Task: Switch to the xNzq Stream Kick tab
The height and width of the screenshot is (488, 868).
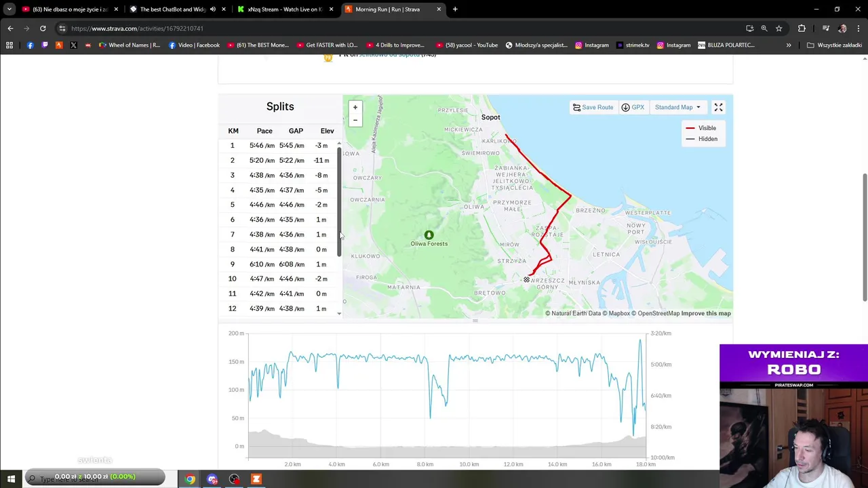Action: point(284,9)
